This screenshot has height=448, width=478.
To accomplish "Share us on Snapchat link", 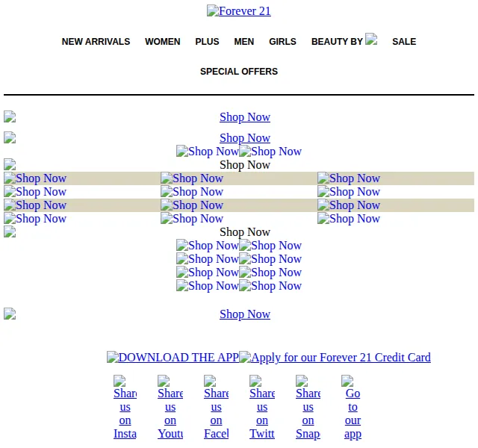I will 308,408.
